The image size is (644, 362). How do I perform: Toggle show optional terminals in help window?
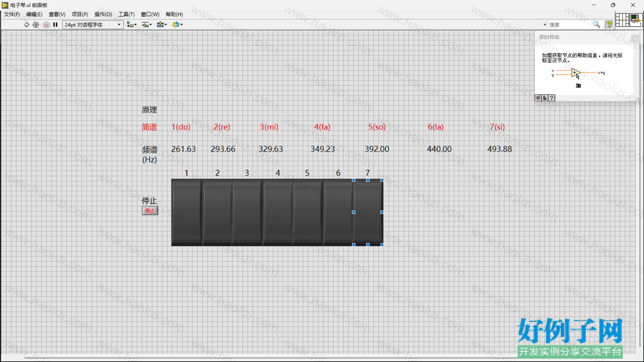pos(538,98)
